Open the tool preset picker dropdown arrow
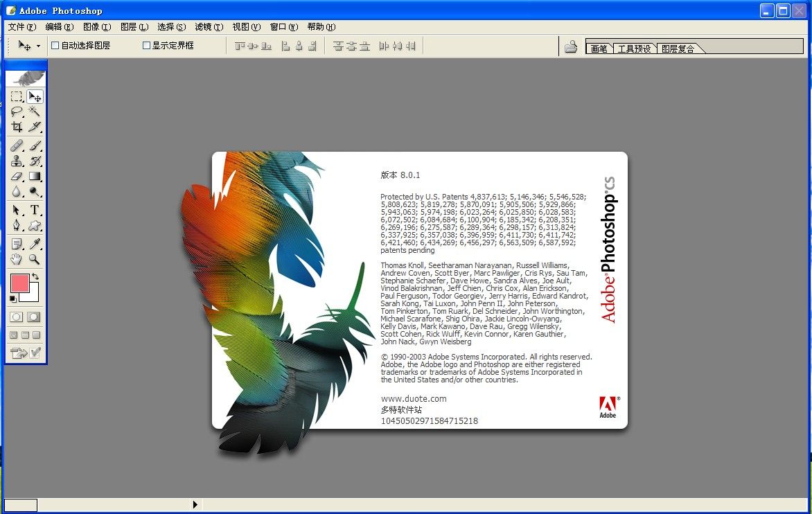 point(38,46)
